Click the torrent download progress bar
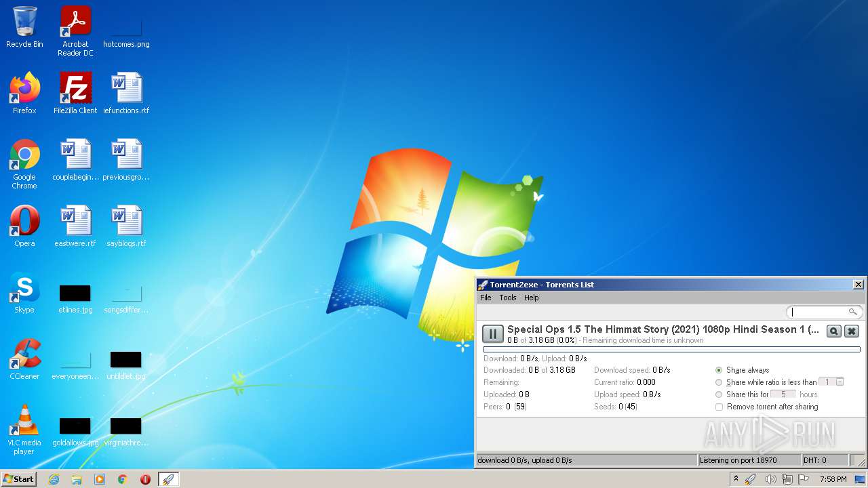Image resolution: width=868 pixels, height=488 pixels. tap(671, 350)
